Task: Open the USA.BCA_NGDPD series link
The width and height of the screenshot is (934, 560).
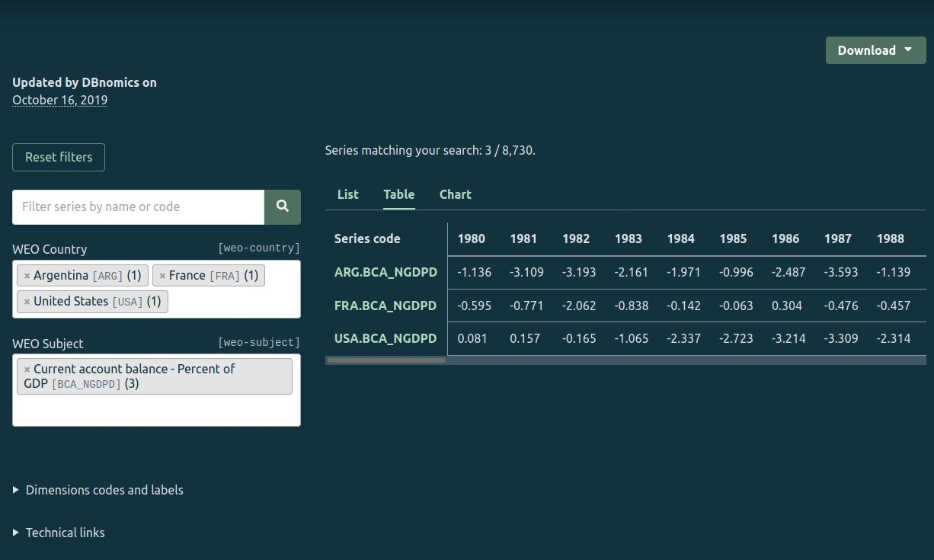Action: tap(385, 338)
